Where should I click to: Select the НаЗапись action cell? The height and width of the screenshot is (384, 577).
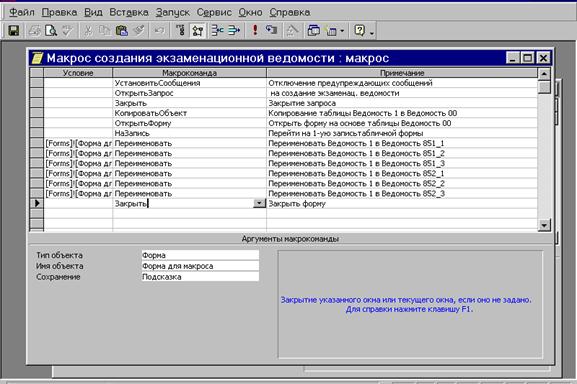tap(189, 133)
